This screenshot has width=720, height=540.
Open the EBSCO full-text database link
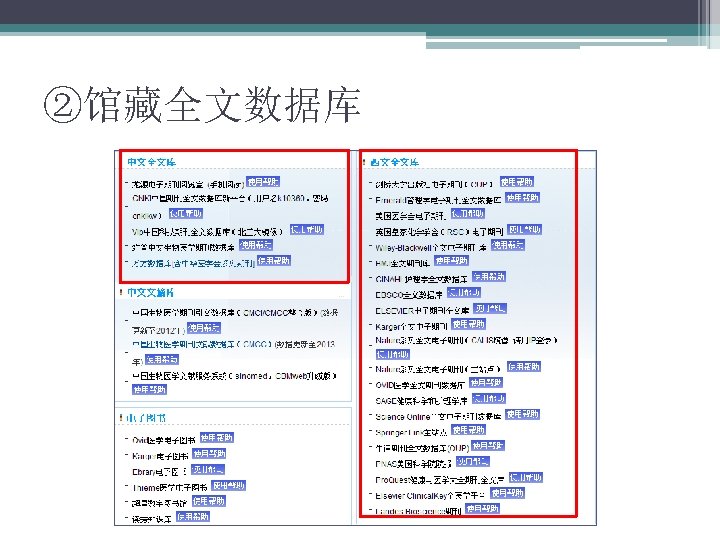click(x=409, y=295)
